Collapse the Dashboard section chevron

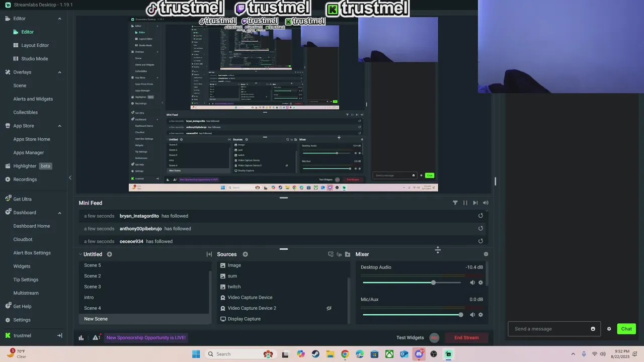click(59, 213)
